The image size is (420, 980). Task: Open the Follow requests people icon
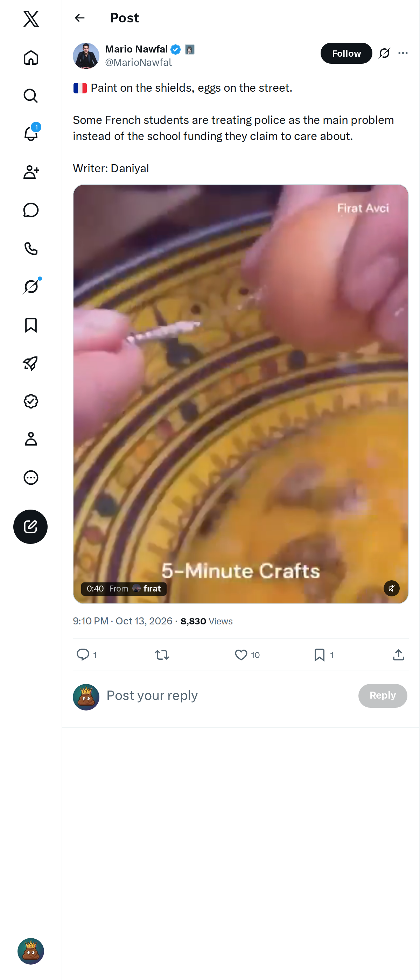pos(31,172)
